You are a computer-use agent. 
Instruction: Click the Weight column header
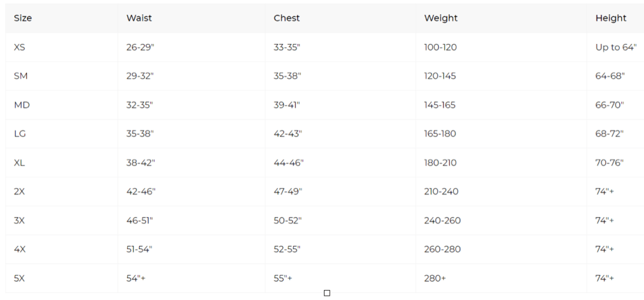click(x=441, y=18)
